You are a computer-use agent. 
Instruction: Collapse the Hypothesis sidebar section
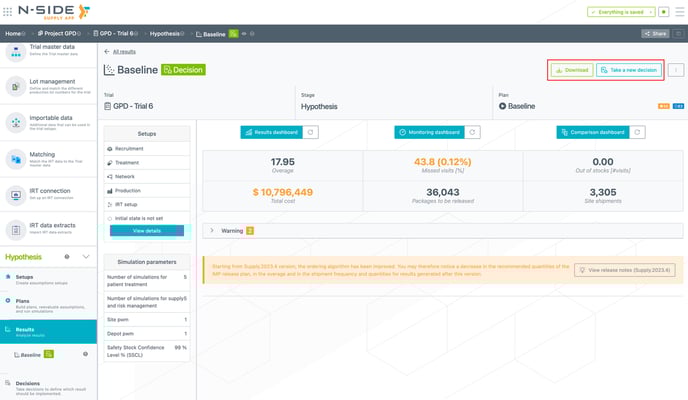85,257
